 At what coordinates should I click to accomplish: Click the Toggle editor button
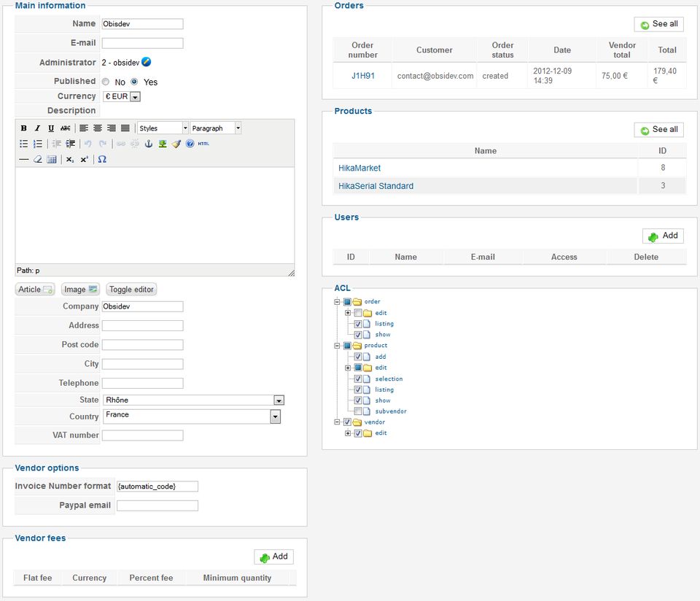click(131, 290)
